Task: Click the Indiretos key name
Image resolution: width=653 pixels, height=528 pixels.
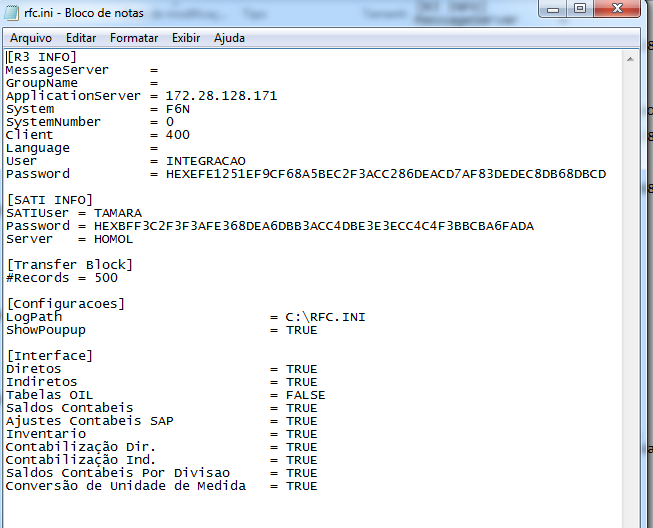Action: pyautogui.click(x=42, y=382)
